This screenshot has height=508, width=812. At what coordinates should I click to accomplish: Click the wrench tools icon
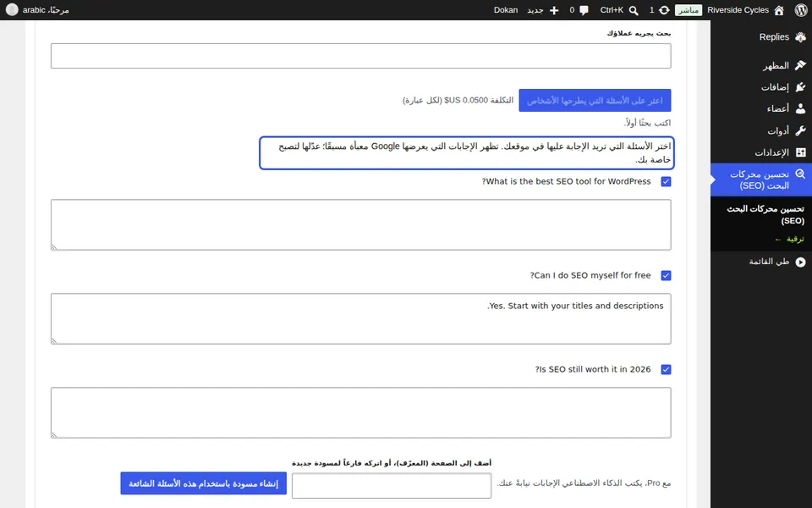point(801,130)
